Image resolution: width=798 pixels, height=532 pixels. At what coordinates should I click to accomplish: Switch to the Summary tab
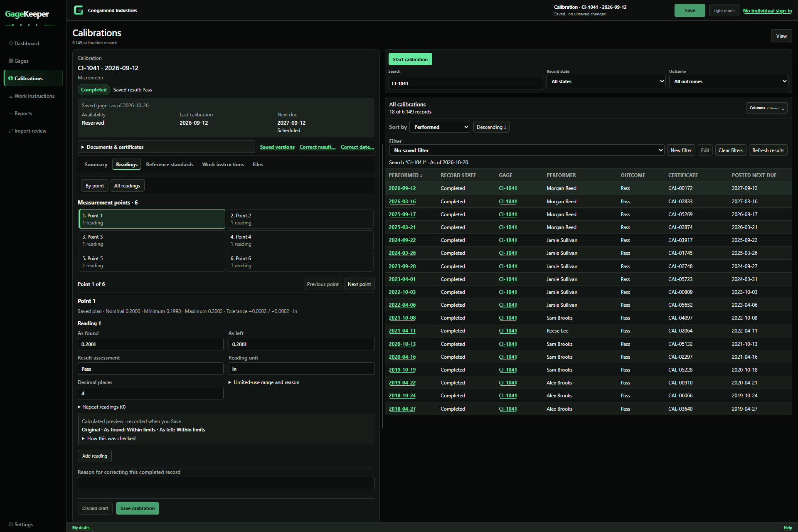[x=96, y=164]
